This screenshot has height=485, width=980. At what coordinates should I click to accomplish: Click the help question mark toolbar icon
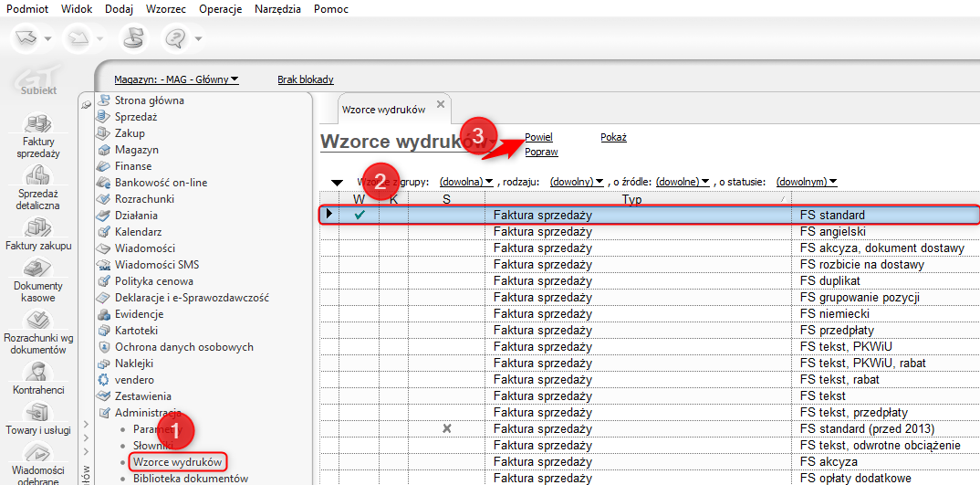tap(174, 38)
